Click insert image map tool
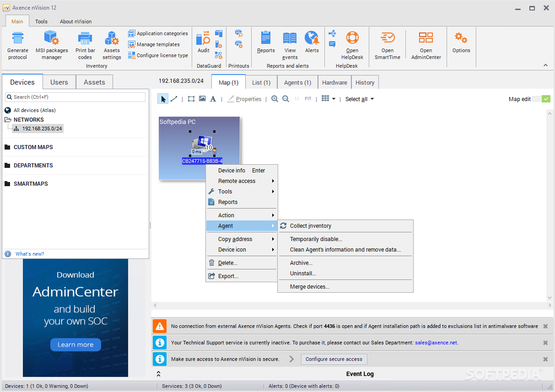This screenshot has width=555, height=392. (202, 99)
